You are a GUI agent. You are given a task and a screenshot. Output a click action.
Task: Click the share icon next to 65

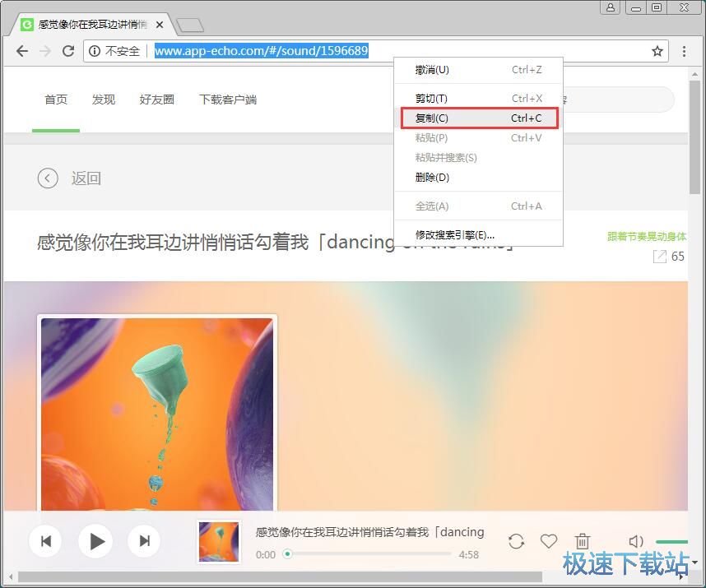[x=659, y=257]
